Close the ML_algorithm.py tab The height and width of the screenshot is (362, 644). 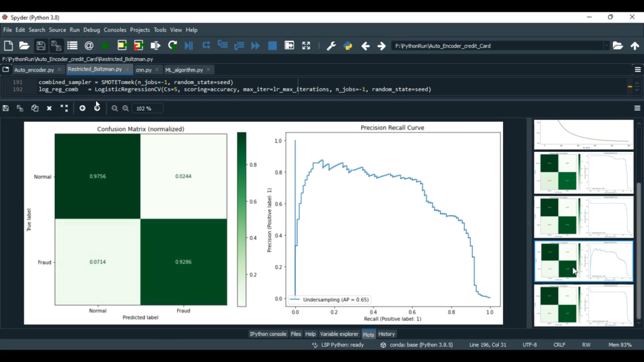point(209,69)
